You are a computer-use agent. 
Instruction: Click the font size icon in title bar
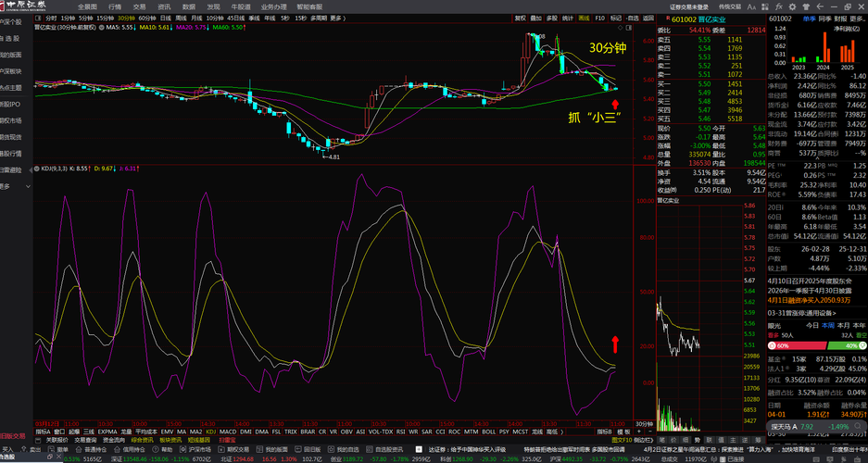750,6
